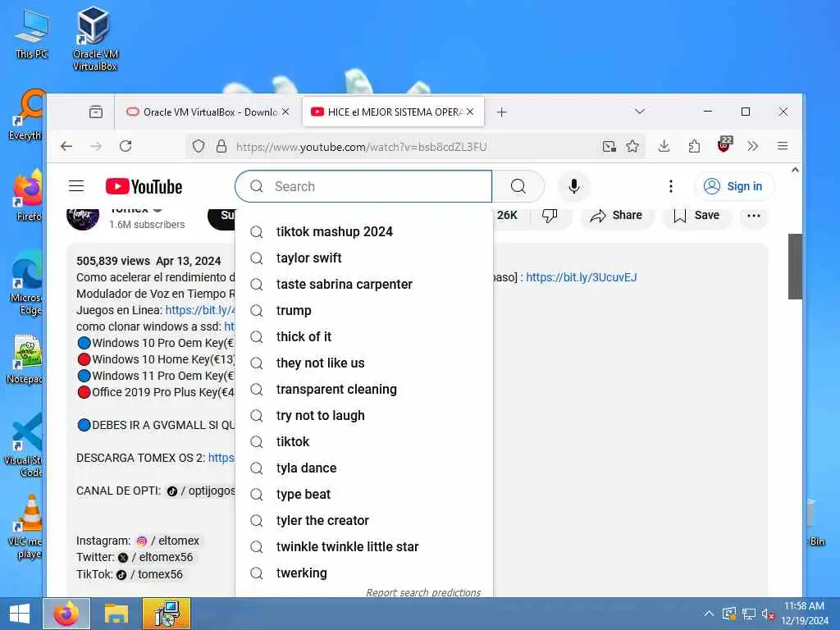Reload the current page
The image size is (840, 630).
coord(126,146)
